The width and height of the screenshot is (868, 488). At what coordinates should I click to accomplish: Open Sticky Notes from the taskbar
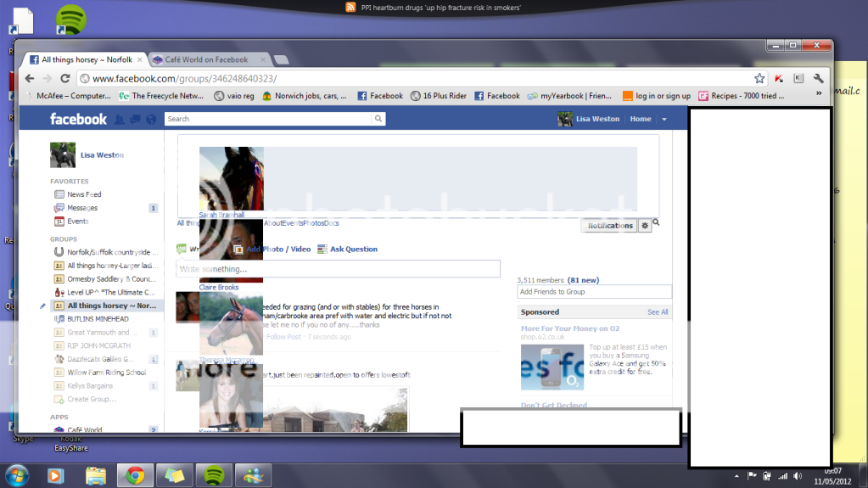pos(175,475)
